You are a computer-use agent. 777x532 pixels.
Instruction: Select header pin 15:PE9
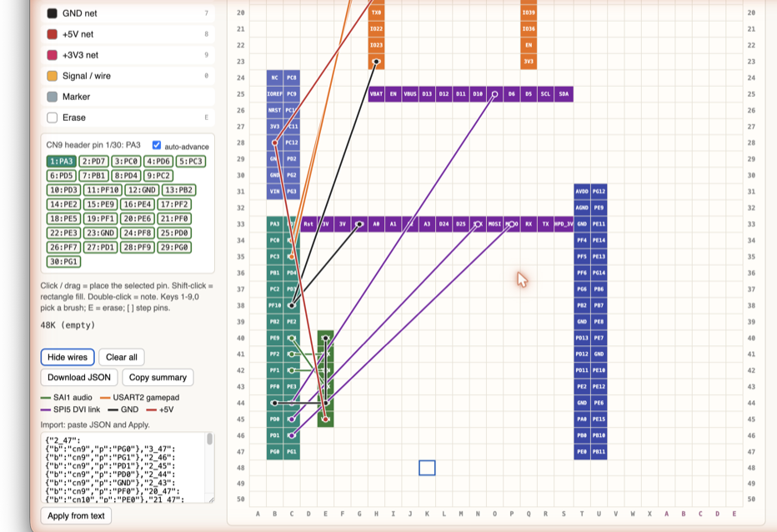pyautogui.click(x=101, y=204)
